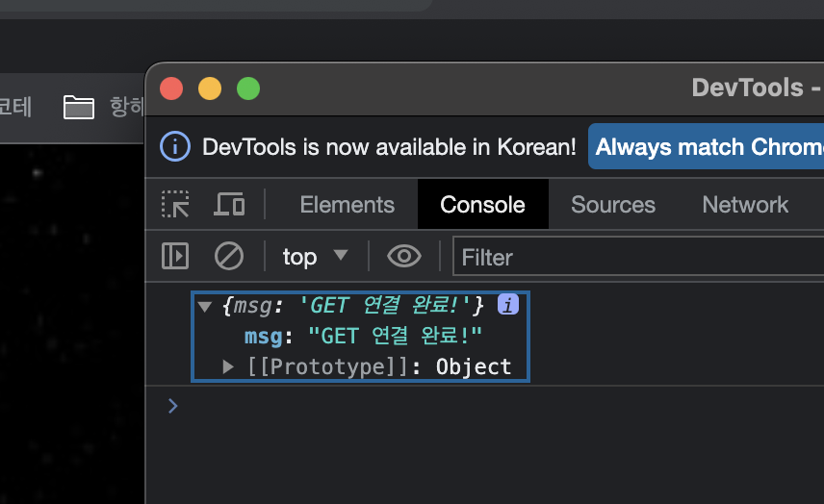This screenshot has height=504, width=824.
Task: Maximize DevTools using the green button
Action: 248,88
